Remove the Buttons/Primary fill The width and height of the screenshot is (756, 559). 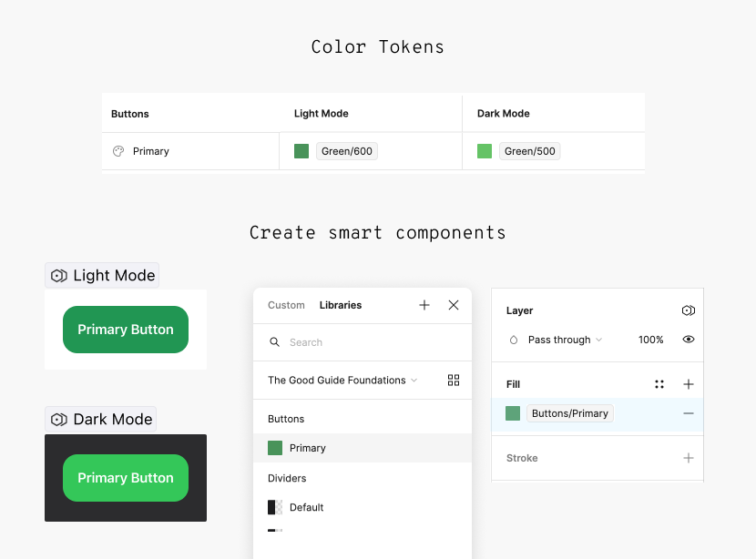coord(689,413)
